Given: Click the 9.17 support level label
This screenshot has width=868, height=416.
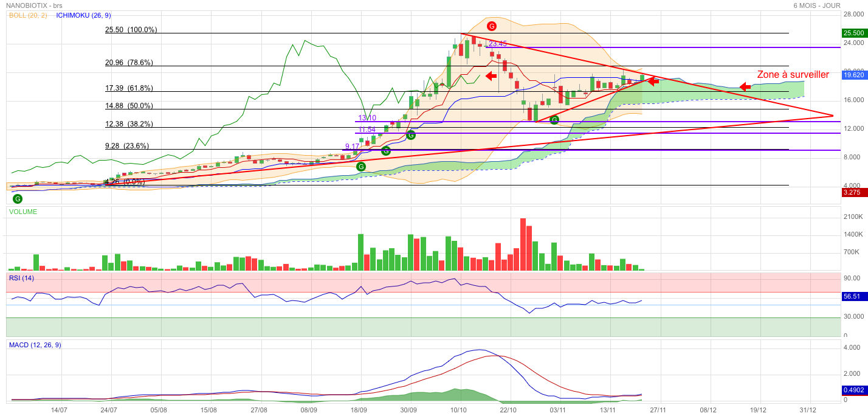Looking at the screenshot, I should click(x=353, y=147).
